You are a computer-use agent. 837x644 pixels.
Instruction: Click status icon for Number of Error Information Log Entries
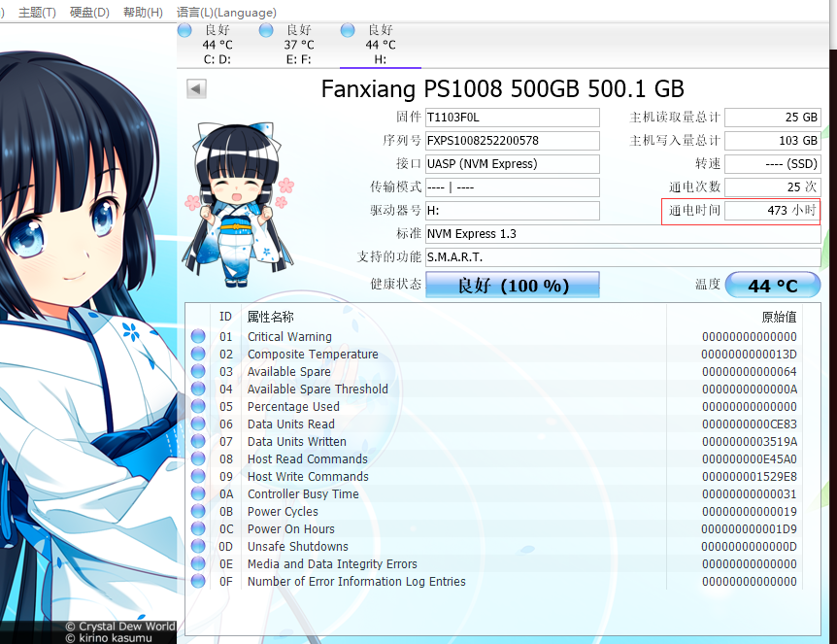pos(198,581)
